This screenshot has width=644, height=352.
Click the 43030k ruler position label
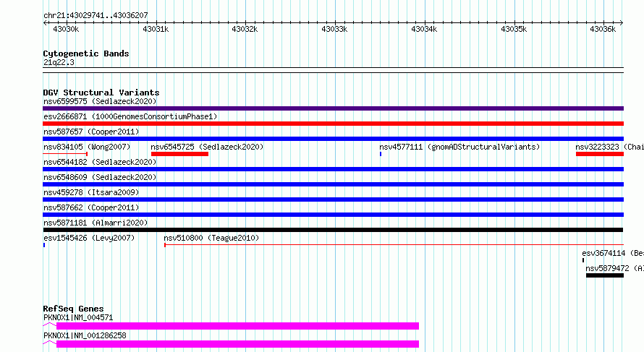[x=66, y=29]
